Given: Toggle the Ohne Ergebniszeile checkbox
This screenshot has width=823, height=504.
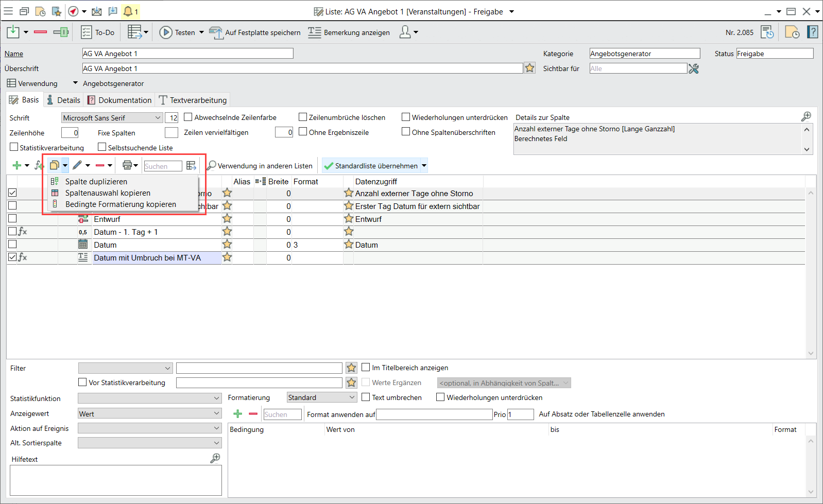Looking at the screenshot, I should coord(303,132).
